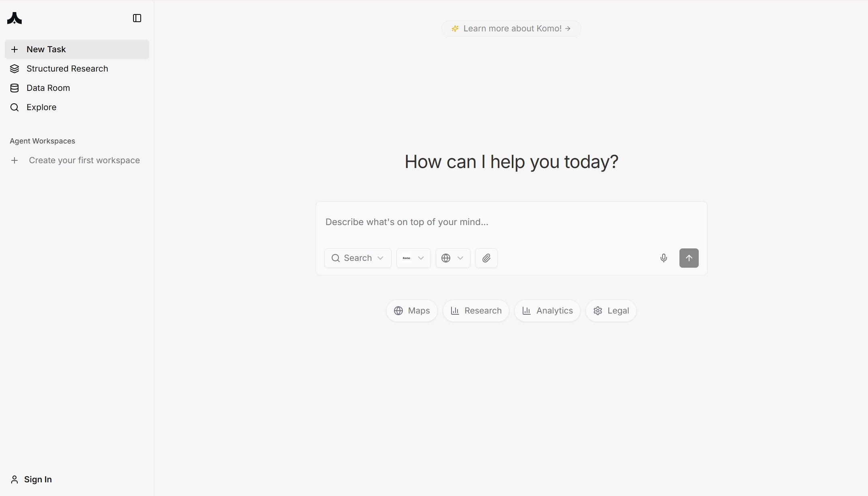The height and width of the screenshot is (496, 868).
Task: Expand the globe language dropdown
Action: pos(453,258)
